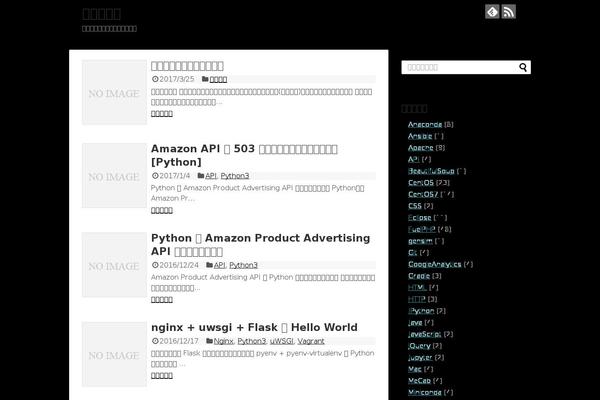Open the CentOS (23) category in sidebar

(x=421, y=183)
